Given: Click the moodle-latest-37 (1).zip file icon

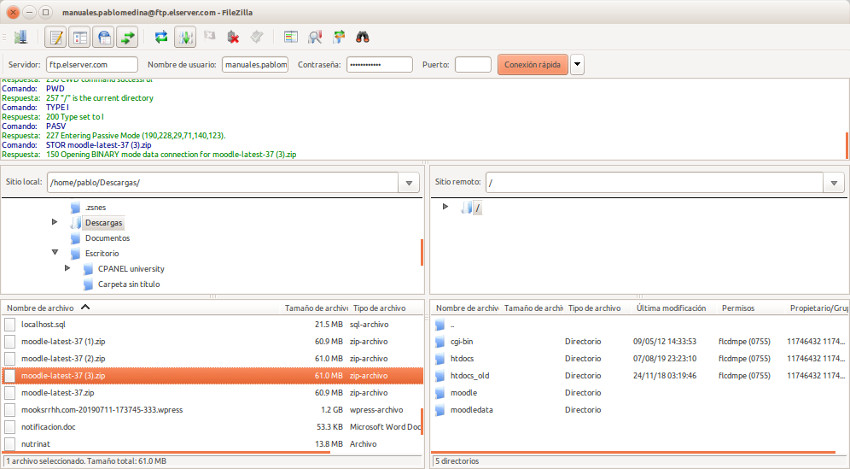Looking at the screenshot, I should (x=10, y=342).
